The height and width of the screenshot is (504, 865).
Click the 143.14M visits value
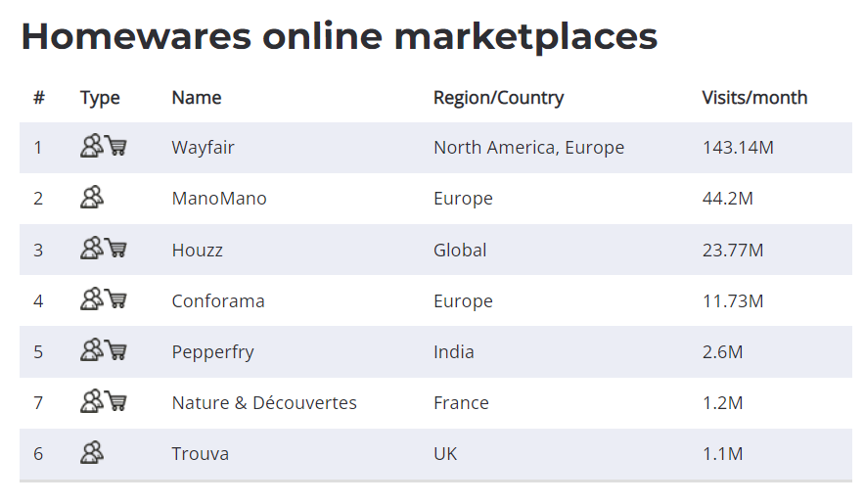pos(738,148)
